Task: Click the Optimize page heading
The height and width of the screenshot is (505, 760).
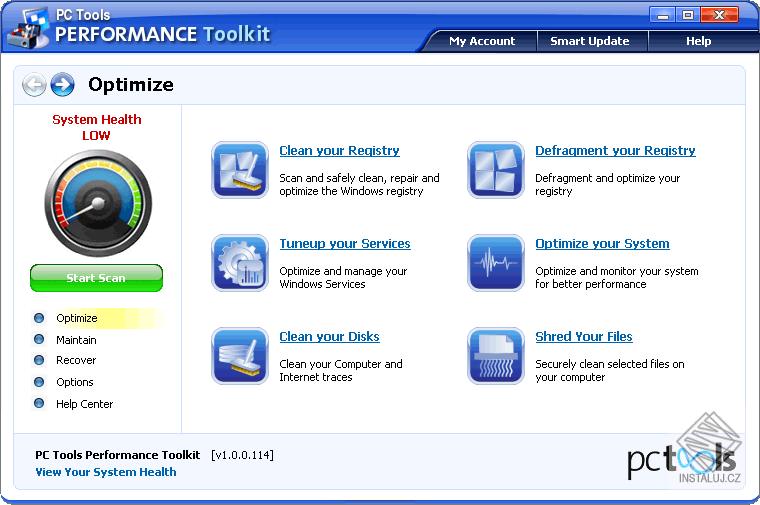Action: (x=130, y=85)
